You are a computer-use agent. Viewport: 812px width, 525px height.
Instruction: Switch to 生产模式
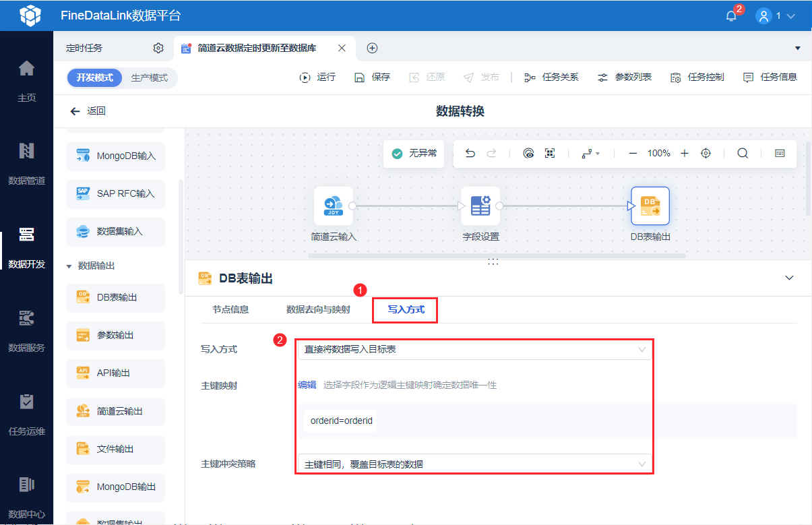coord(150,78)
